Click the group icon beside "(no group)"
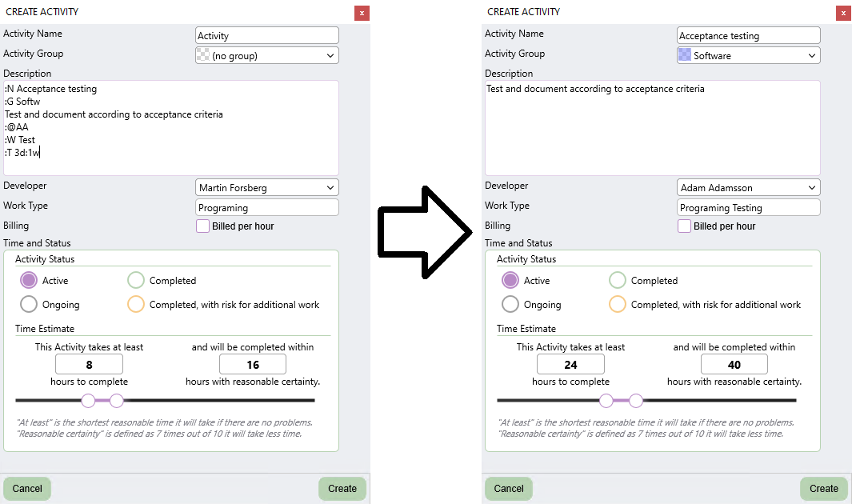 [204, 54]
